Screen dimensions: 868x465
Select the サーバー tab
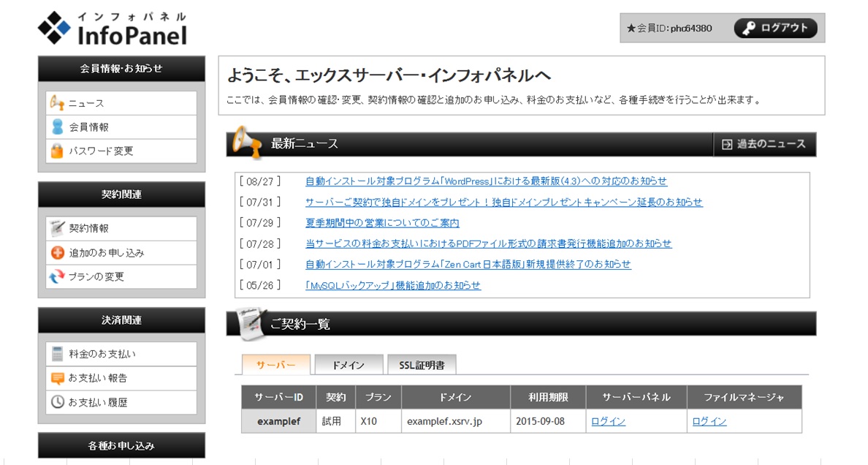coord(276,365)
